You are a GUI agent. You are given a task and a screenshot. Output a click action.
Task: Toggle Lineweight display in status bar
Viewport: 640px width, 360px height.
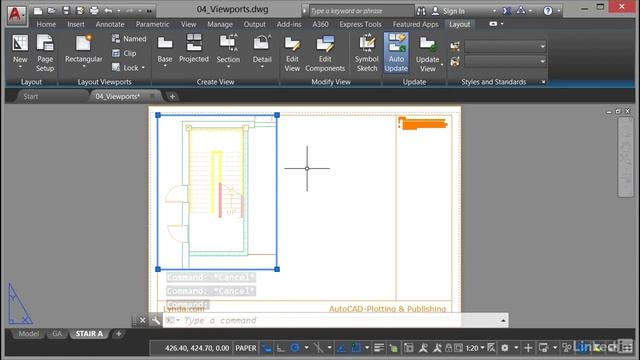[379, 348]
